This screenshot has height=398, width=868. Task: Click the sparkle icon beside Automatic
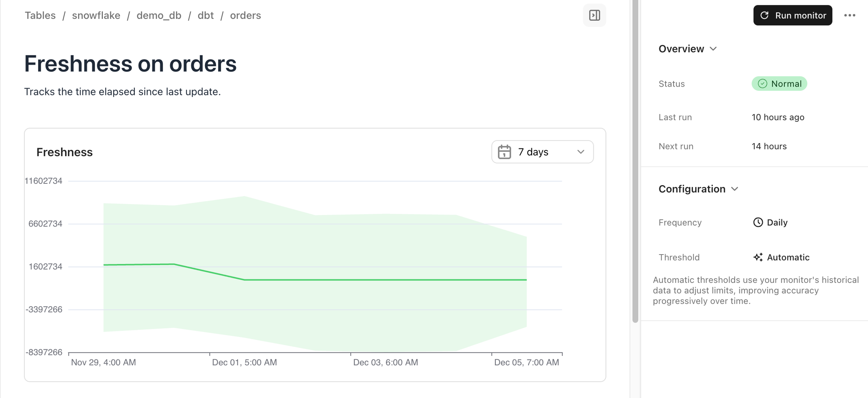tap(758, 257)
